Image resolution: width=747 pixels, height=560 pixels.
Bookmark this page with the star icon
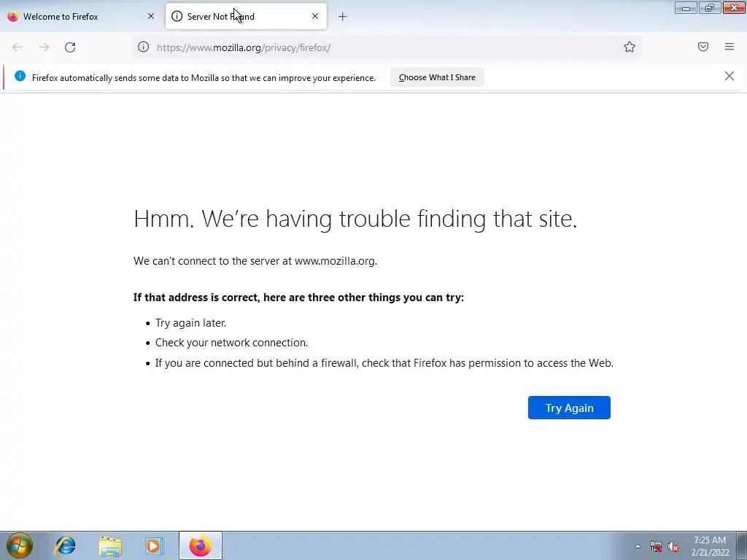(x=630, y=47)
